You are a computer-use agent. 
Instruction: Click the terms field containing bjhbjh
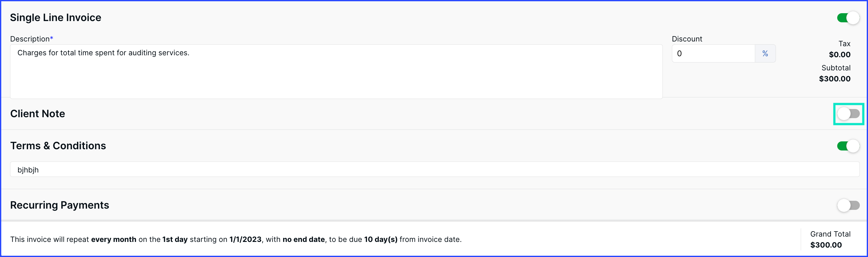pyautogui.click(x=435, y=169)
